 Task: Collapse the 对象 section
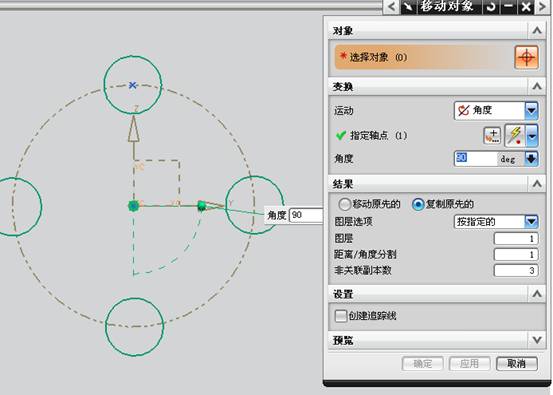click(537, 31)
